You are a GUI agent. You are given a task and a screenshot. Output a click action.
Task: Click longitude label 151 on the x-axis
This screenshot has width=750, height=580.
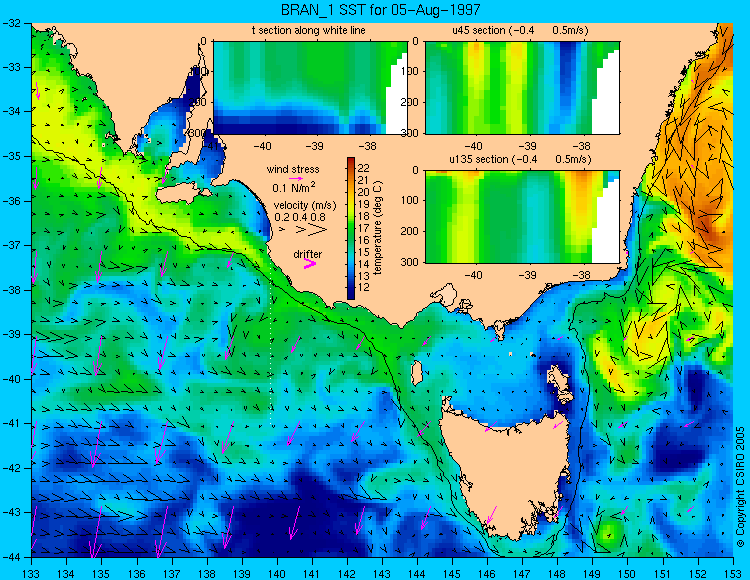[662, 573]
